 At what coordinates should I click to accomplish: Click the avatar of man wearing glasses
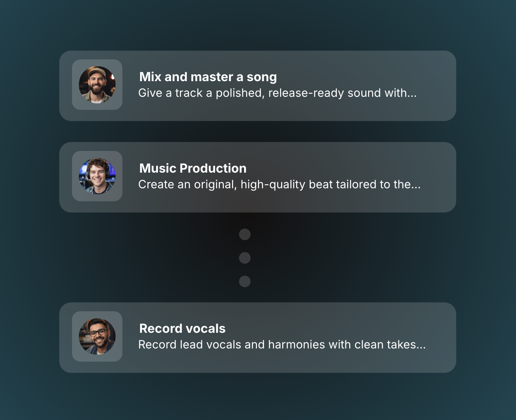[97, 336]
